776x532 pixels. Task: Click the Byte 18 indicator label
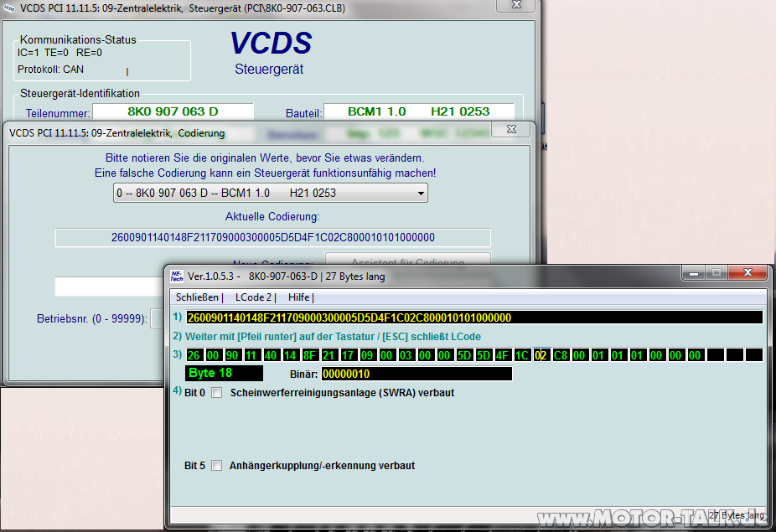click(225, 373)
